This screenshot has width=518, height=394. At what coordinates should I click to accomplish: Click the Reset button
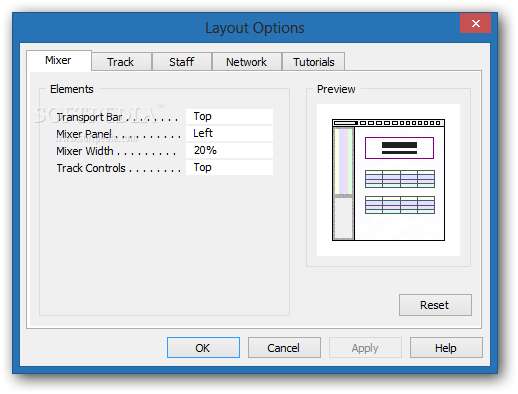pos(435,305)
